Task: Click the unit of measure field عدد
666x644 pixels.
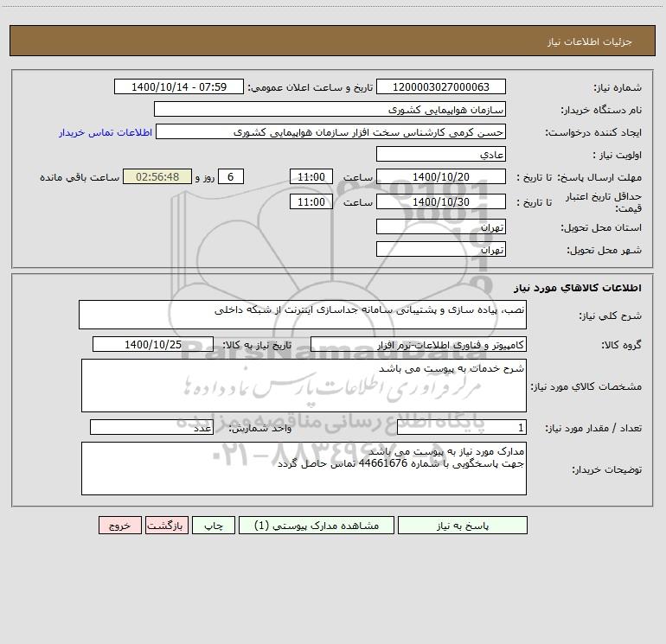Action: 151,428
